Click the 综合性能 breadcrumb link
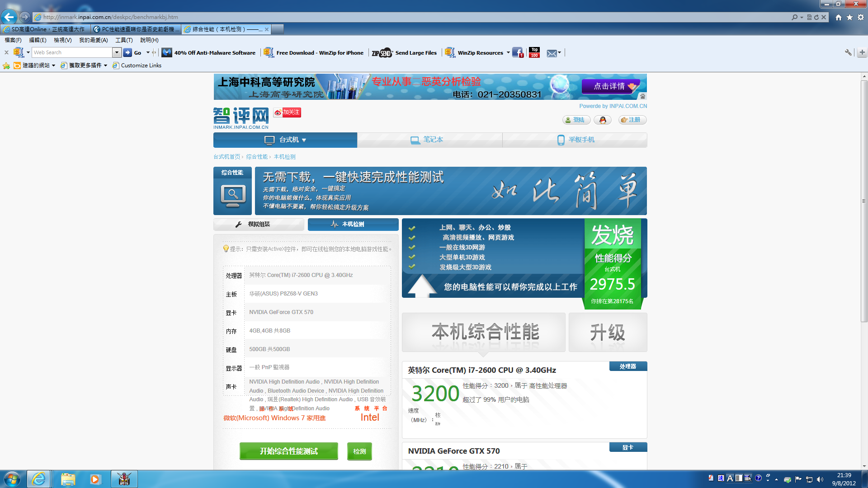868x488 pixels. click(x=257, y=157)
